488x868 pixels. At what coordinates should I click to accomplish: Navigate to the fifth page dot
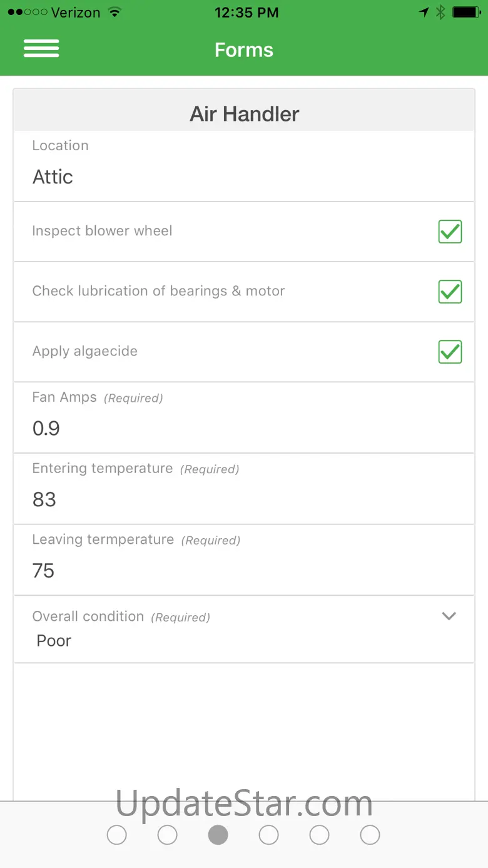320,835
